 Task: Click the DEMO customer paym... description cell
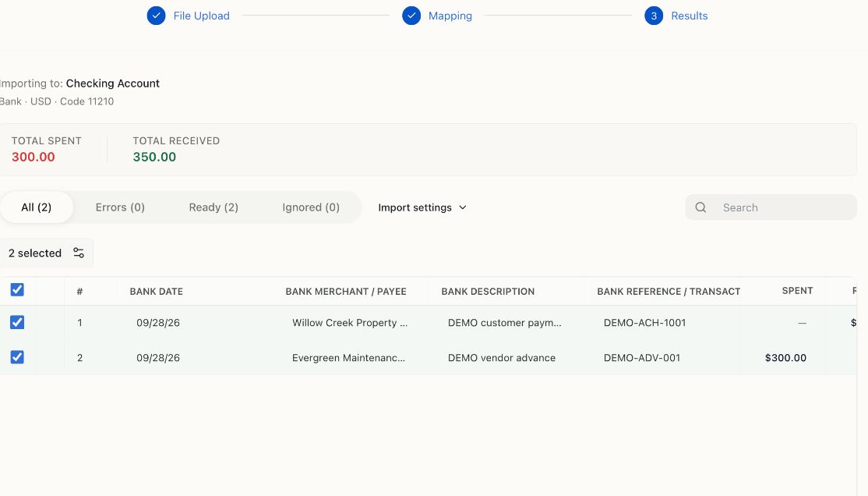[x=504, y=323]
